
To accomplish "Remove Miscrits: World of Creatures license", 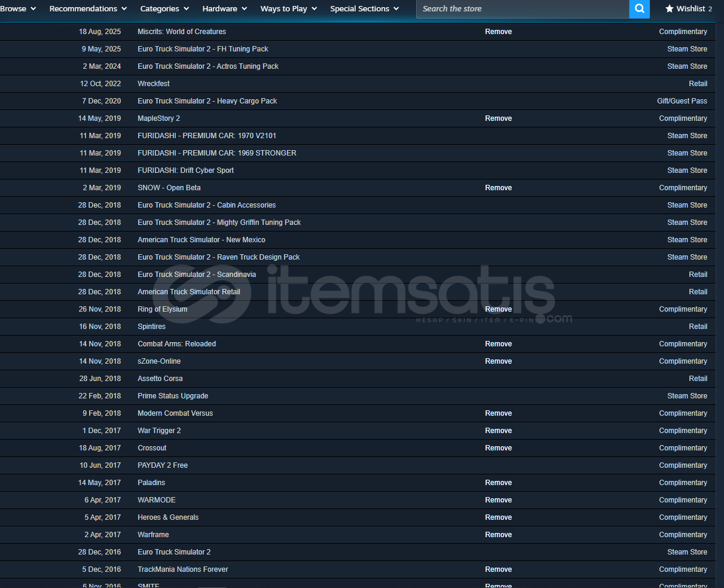I will [498, 32].
